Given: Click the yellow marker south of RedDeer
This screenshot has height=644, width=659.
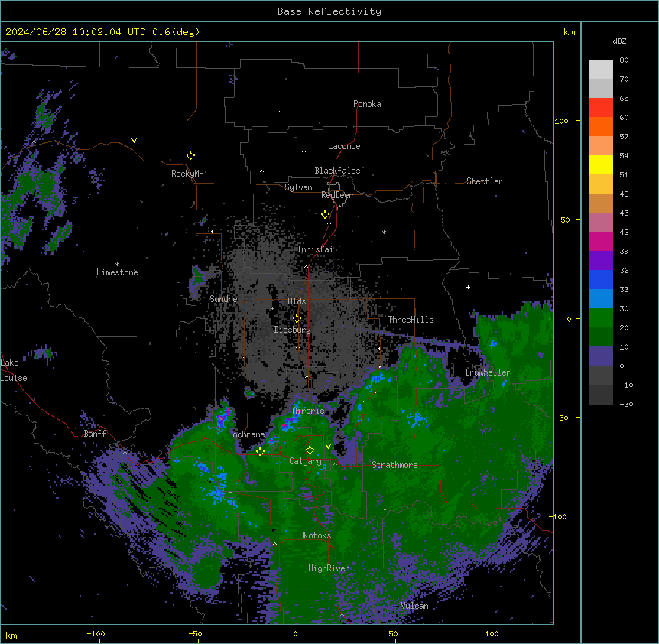Looking at the screenshot, I should (326, 215).
